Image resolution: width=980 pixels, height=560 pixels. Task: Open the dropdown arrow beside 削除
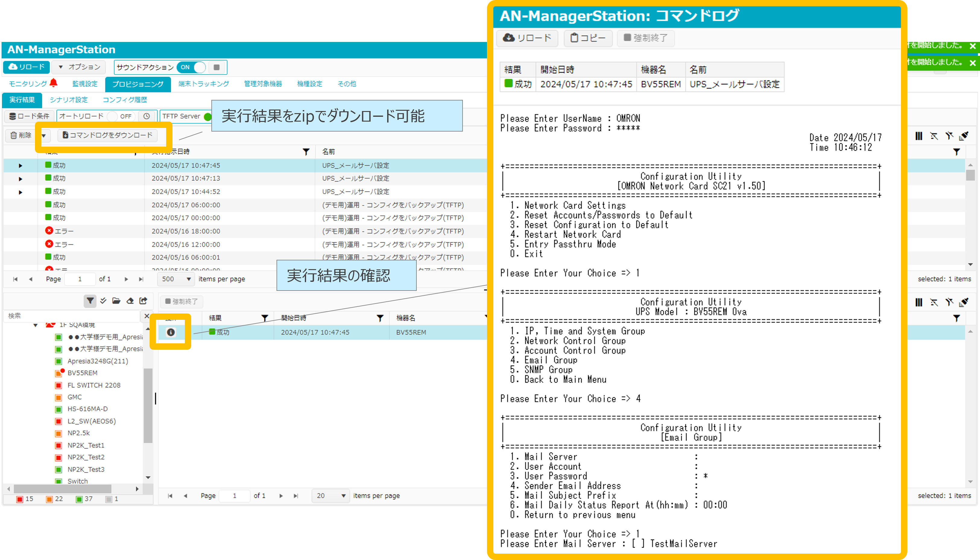[x=44, y=135]
